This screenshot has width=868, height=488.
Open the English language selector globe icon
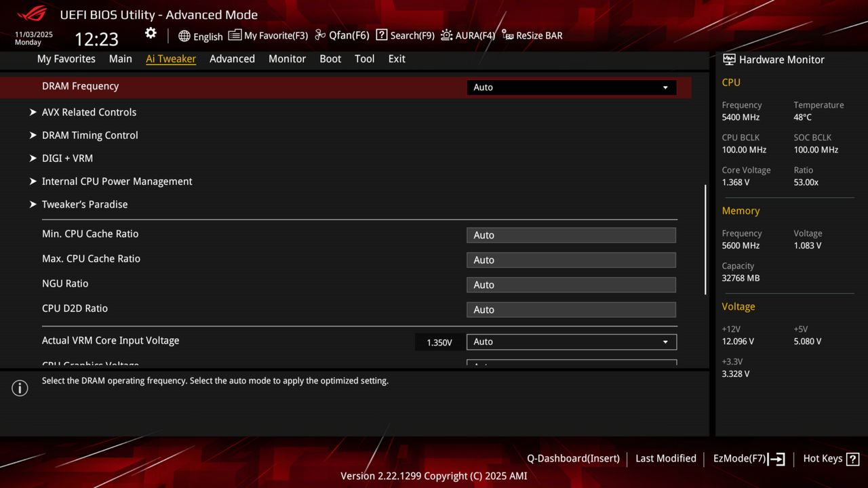184,36
